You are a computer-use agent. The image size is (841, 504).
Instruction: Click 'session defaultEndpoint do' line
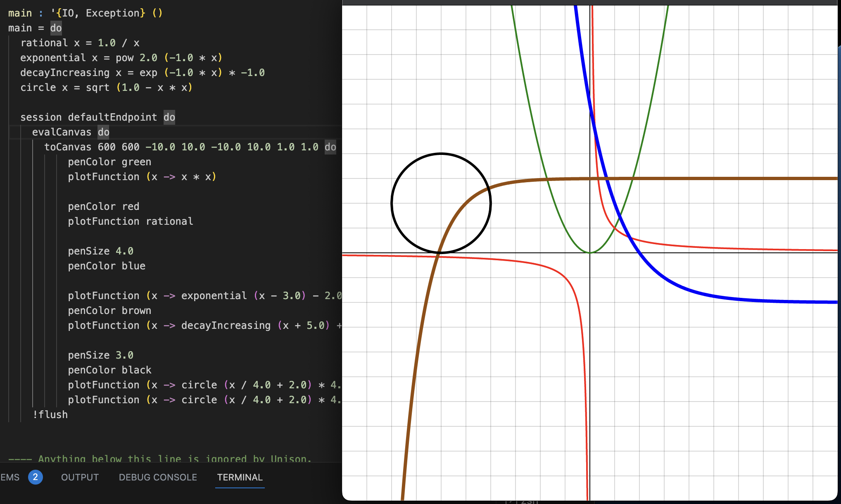98,117
